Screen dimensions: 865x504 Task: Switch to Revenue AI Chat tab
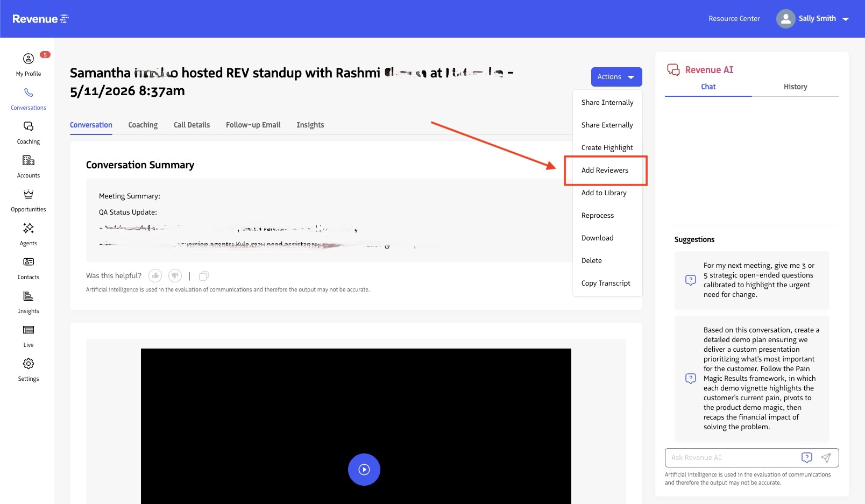tap(708, 87)
